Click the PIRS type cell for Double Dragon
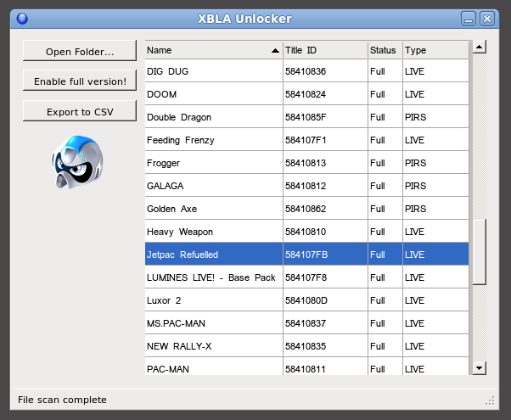This screenshot has height=420, width=511. (x=436, y=116)
